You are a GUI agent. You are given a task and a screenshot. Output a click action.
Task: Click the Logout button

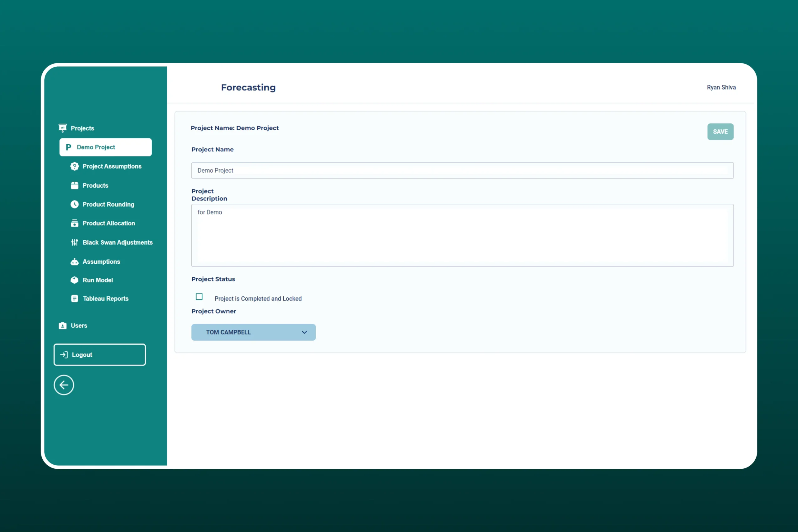point(100,355)
